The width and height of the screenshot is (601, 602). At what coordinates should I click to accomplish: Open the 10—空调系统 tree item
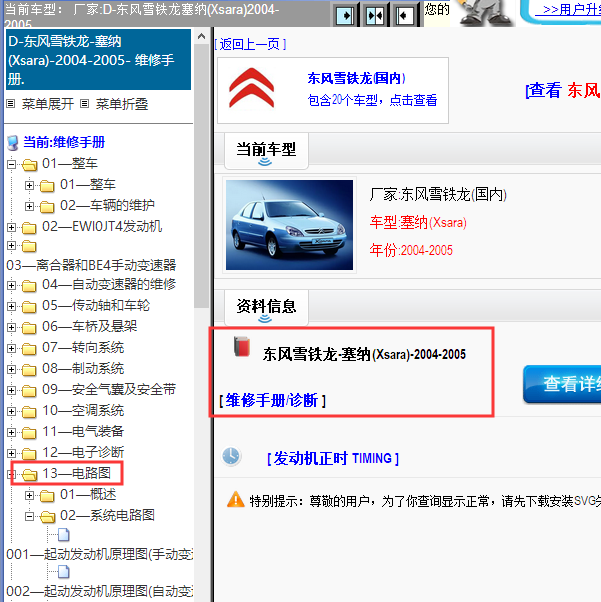pos(82,410)
